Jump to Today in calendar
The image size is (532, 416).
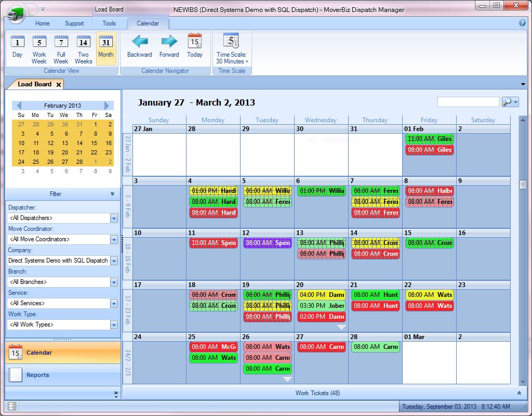click(x=195, y=47)
